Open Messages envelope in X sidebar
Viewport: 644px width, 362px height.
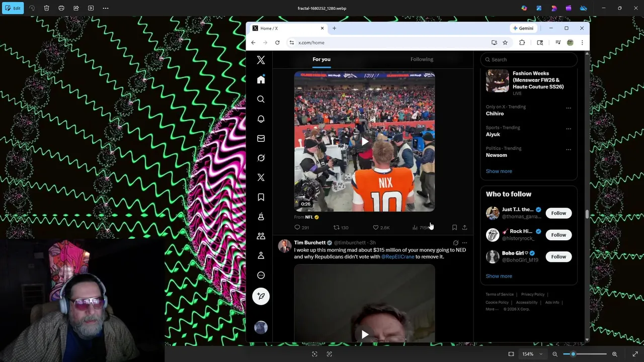(261, 138)
